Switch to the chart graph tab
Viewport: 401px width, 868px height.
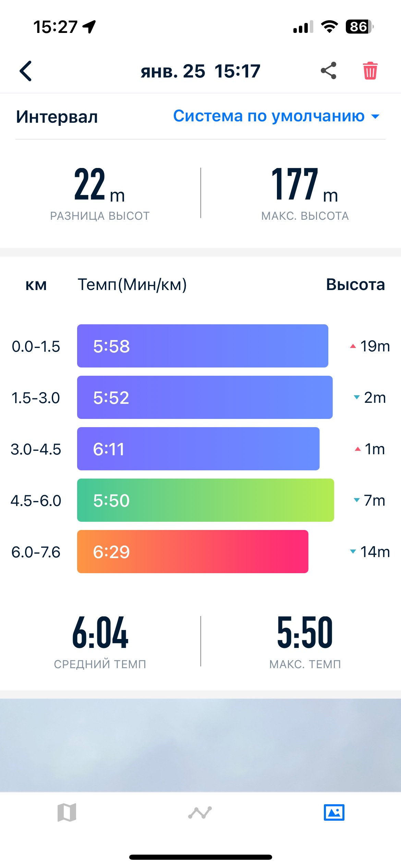pyautogui.click(x=200, y=812)
